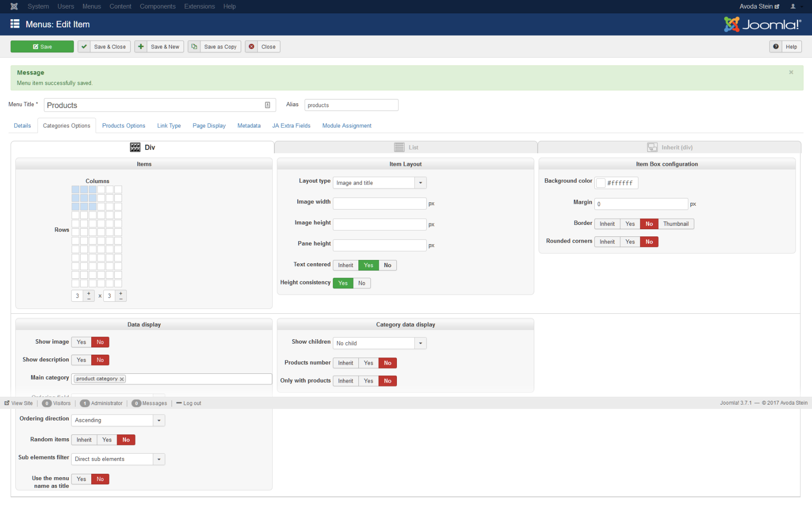This screenshot has height=519, width=812.
Task: Click the Div layout grid icon
Action: tap(135, 148)
